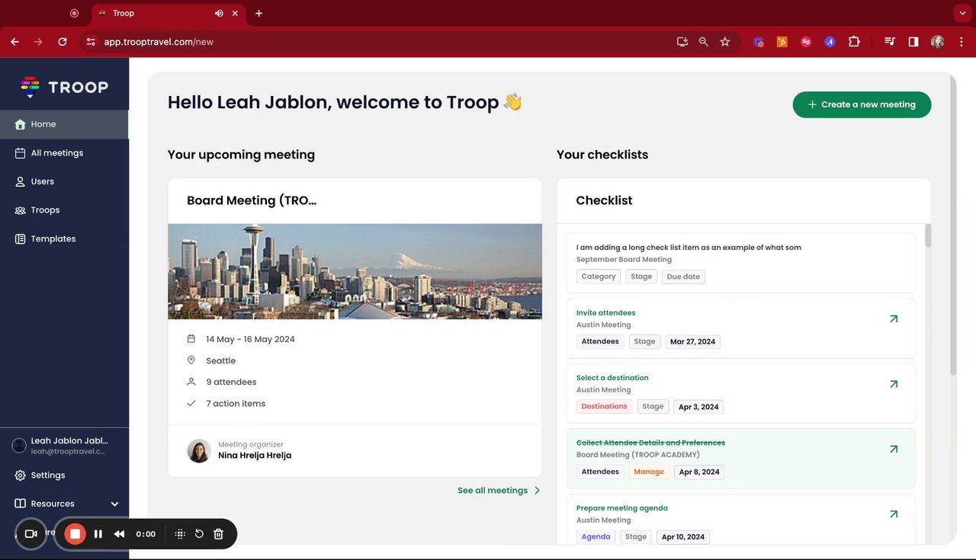Click the 7 action items text
The height and width of the screenshot is (560, 976).
pos(236,404)
